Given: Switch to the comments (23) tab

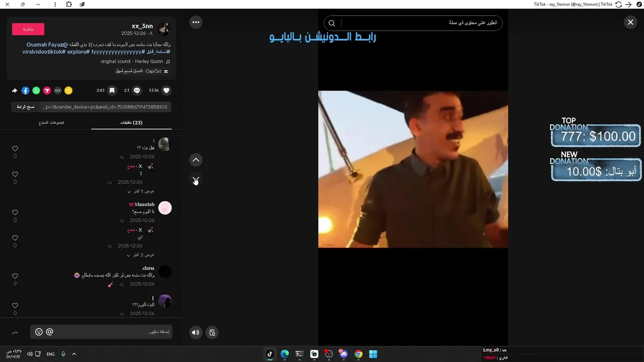Looking at the screenshot, I should pos(131,123).
